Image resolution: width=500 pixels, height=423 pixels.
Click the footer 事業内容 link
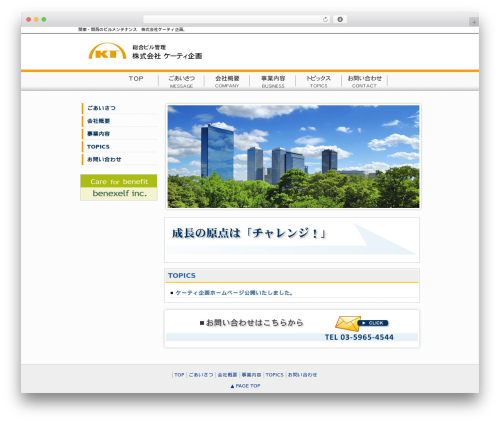tap(251, 375)
